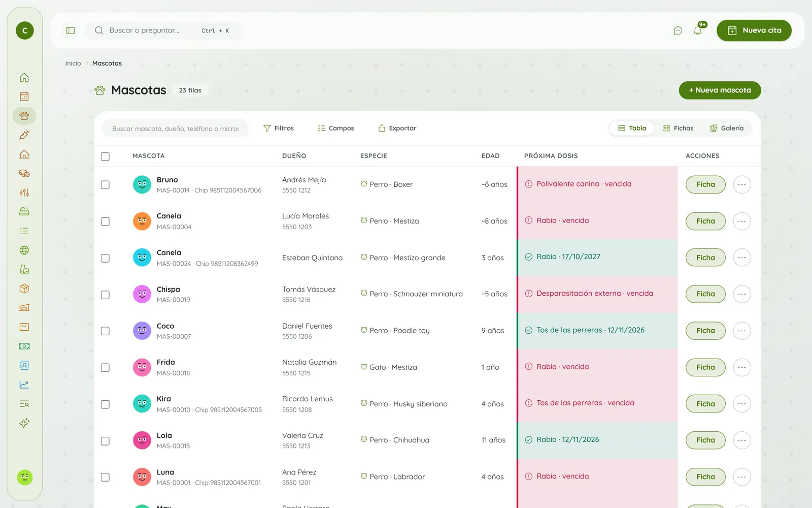Check the box for Bruno's row
The width and height of the screenshot is (812, 508).
click(x=105, y=185)
